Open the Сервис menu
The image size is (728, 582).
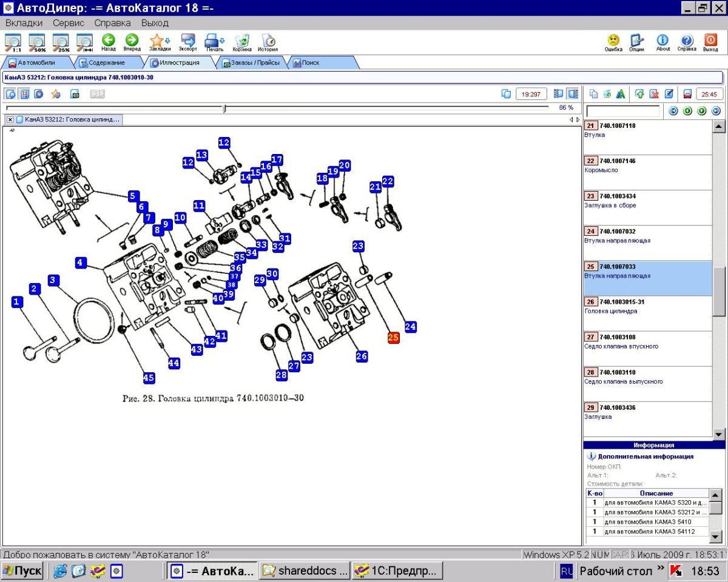pyautogui.click(x=69, y=23)
